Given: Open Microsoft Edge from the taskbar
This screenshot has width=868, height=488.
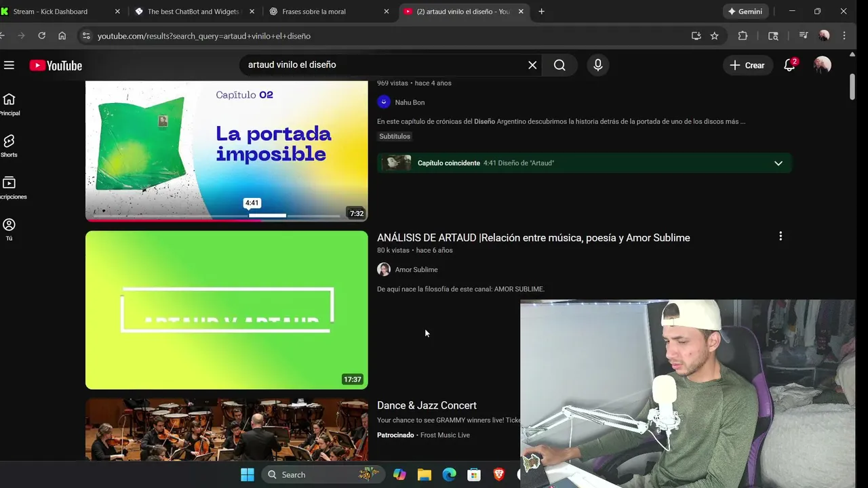Looking at the screenshot, I should [x=450, y=474].
